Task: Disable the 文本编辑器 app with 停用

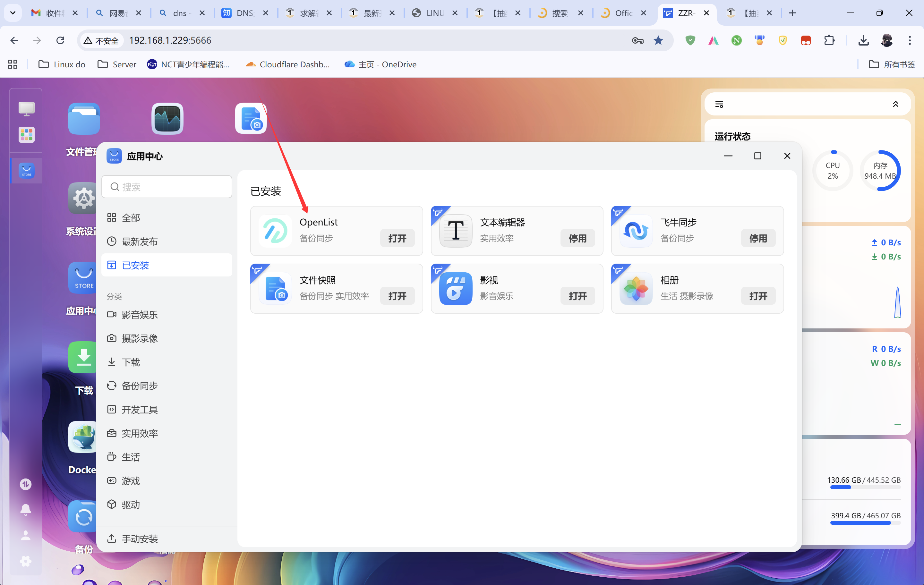Action: click(577, 238)
